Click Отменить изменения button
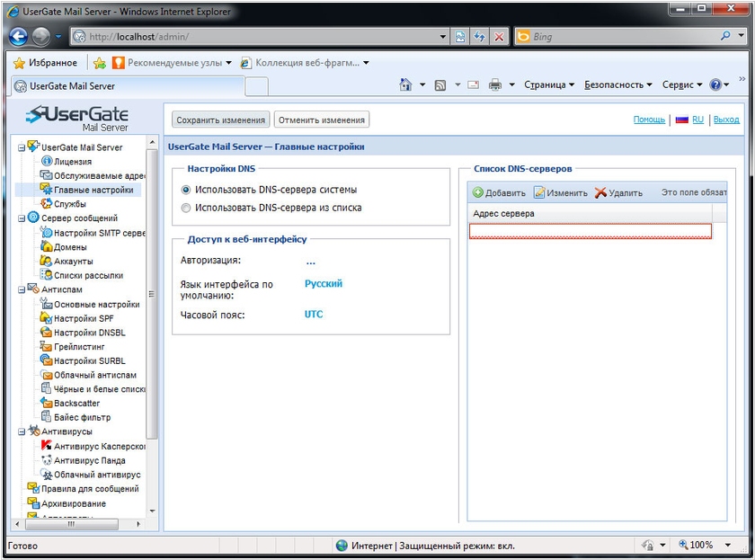The width and height of the screenshot is (755, 560). click(x=322, y=120)
